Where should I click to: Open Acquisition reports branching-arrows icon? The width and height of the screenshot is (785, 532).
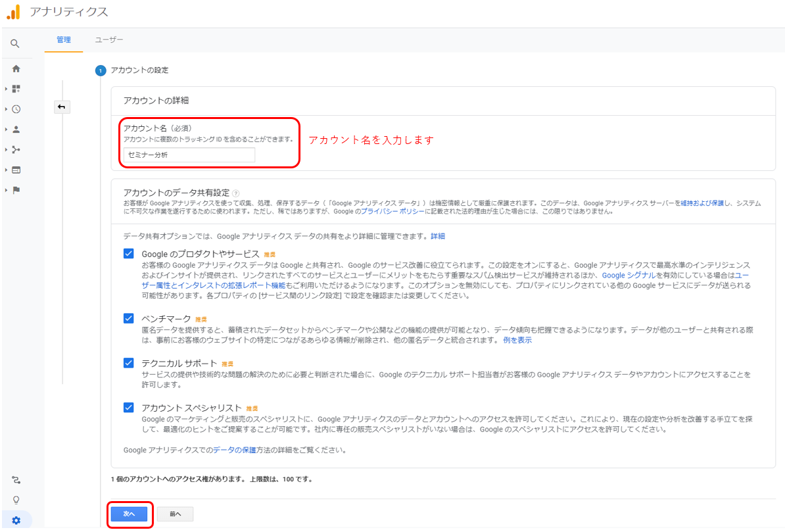(16, 150)
